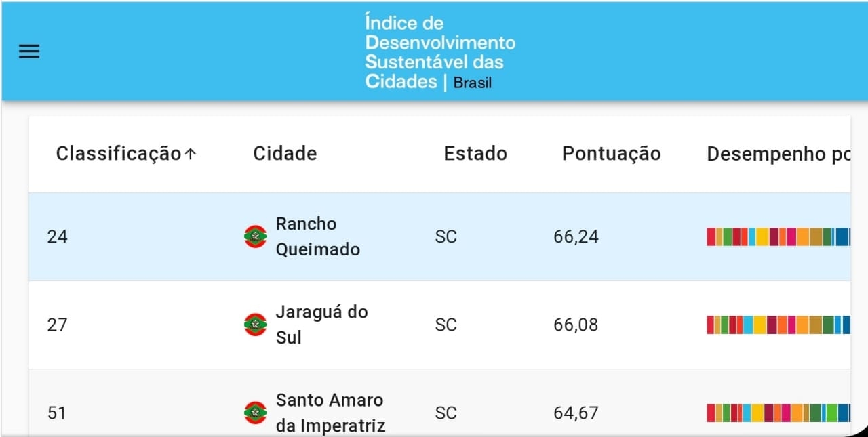This screenshot has height=437, width=868.
Task: Click the Estado column header
Action: pos(475,154)
